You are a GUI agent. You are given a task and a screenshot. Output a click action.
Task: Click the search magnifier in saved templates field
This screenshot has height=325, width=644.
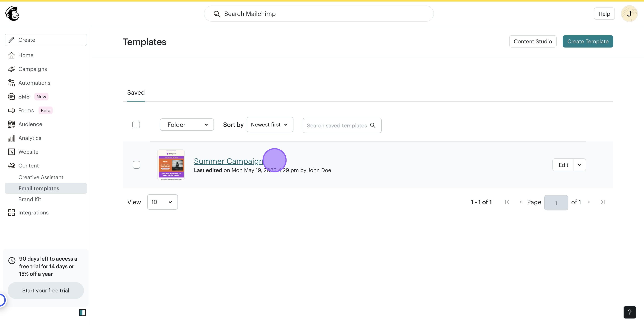(x=372, y=125)
